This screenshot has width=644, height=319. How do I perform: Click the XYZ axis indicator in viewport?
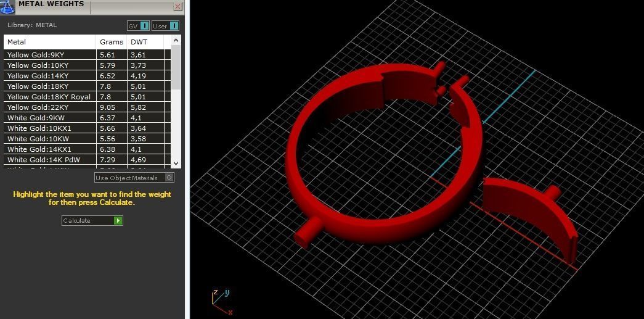(222, 302)
